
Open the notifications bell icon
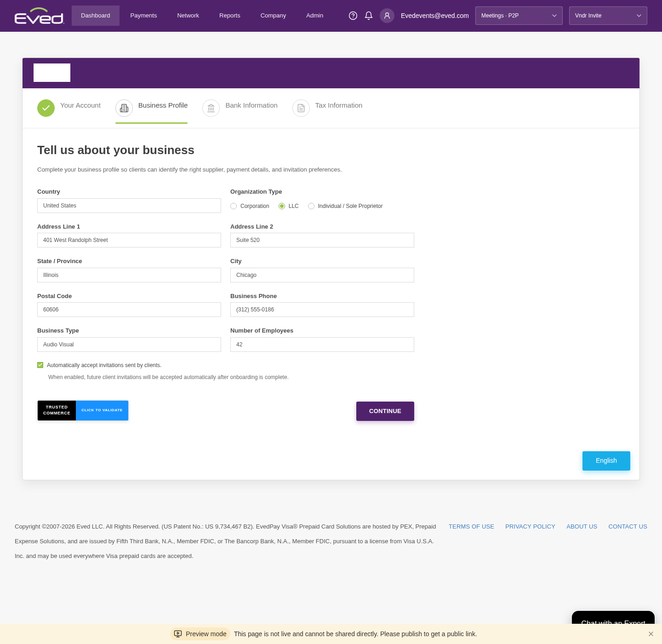tap(369, 16)
